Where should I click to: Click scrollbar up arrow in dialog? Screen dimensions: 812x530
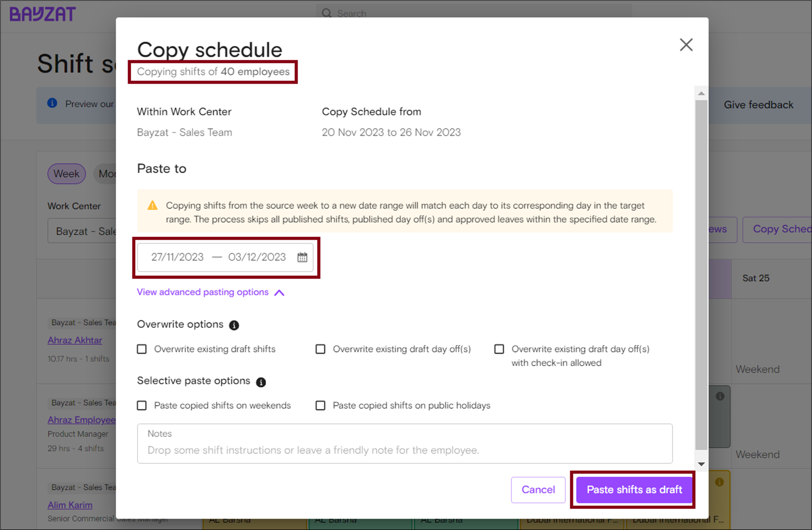pos(701,93)
